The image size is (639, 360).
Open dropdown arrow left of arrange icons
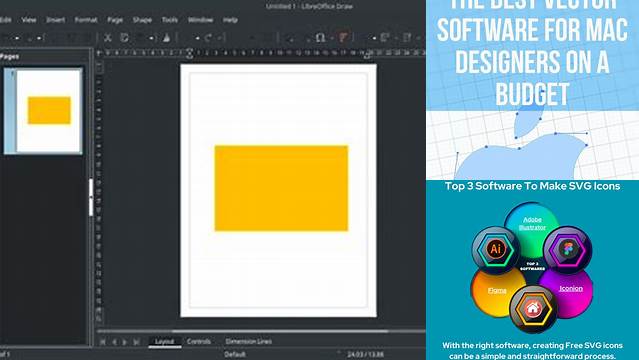point(374,38)
